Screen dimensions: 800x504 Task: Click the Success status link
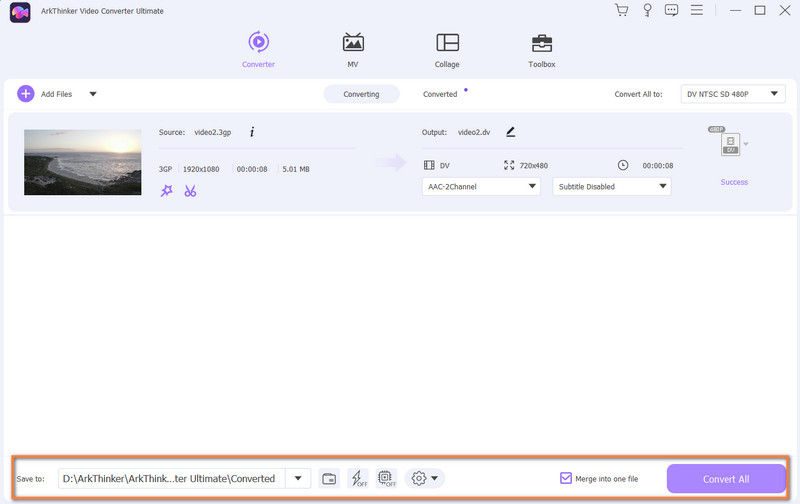tap(734, 182)
